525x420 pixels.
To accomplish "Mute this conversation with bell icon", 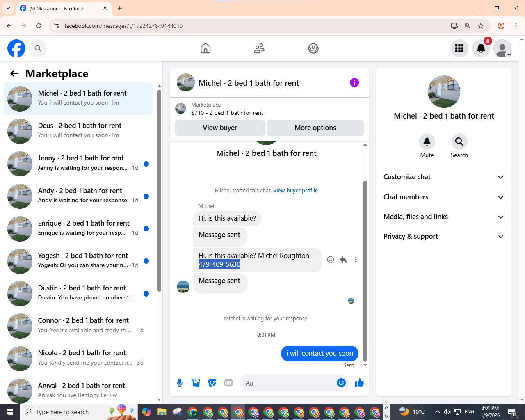I will tap(427, 142).
